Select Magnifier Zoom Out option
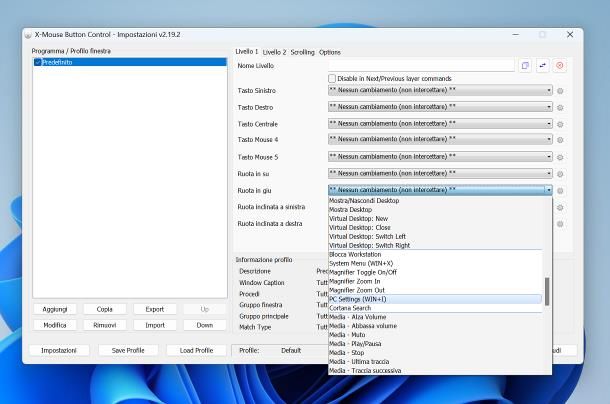610x404 pixels. point(435,290)
